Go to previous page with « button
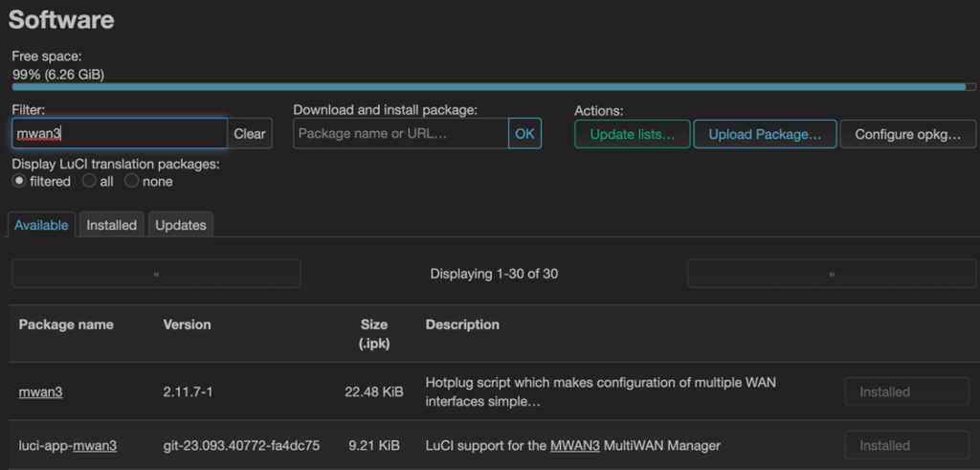The image size is (980, 470). click(156, 274)
